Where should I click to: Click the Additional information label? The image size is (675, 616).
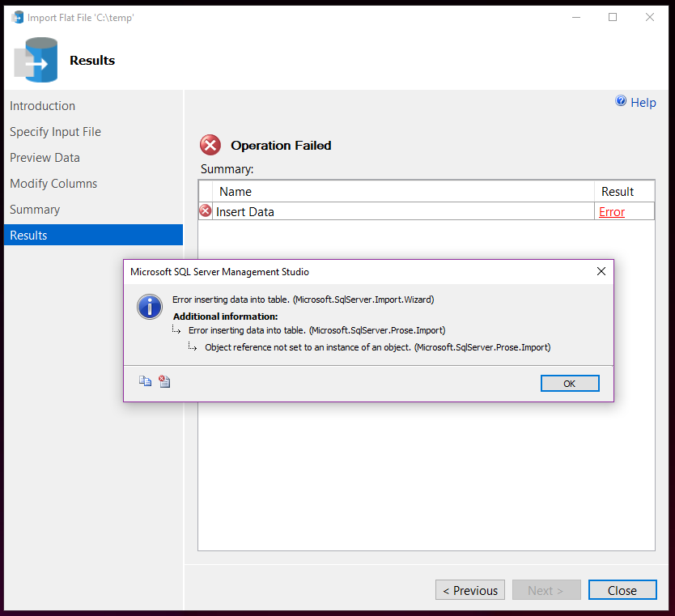(226, 316)
